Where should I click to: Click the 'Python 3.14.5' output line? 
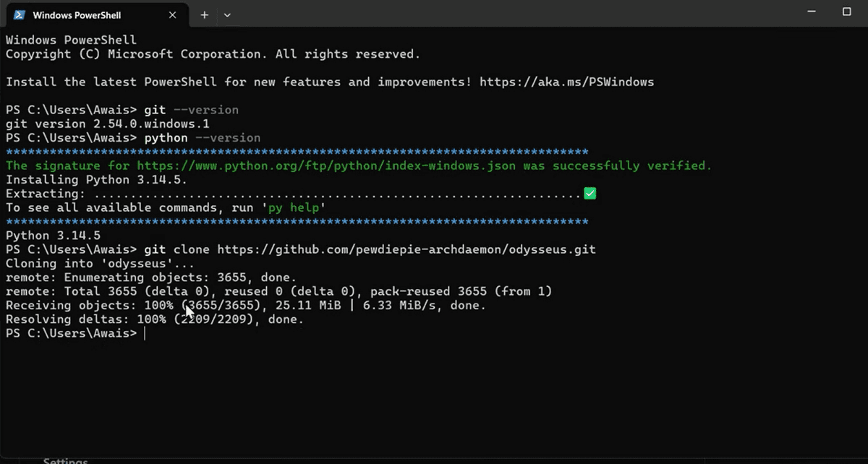tap(53, 236)
